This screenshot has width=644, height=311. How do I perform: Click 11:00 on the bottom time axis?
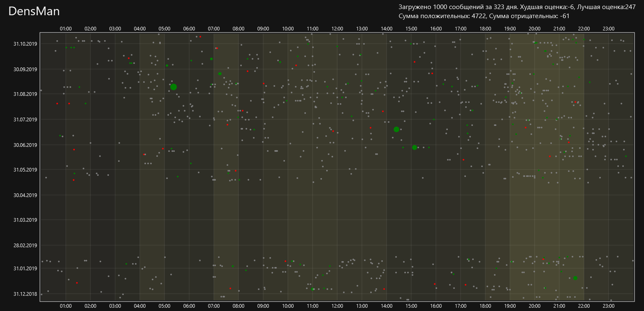tap(313, 306)
